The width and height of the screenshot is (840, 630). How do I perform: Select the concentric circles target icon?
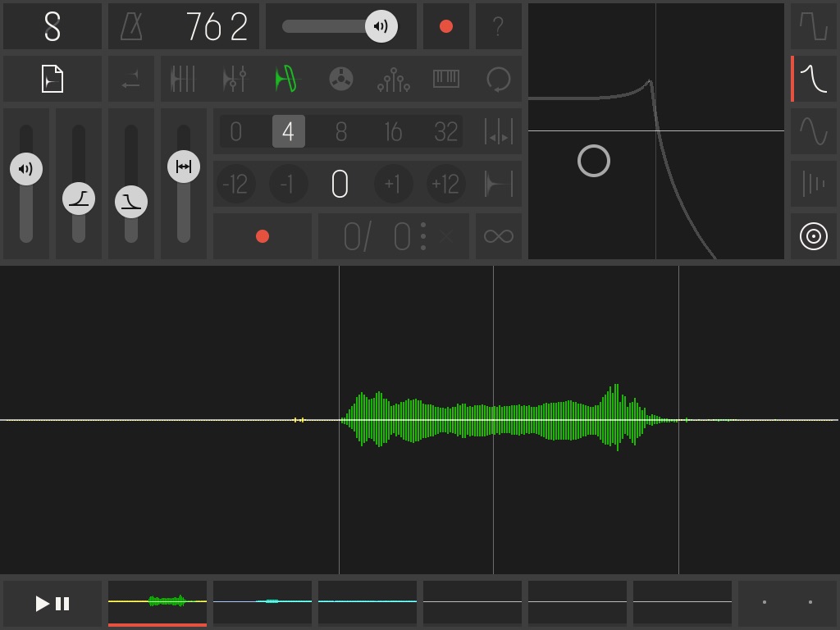coord(814,236)
